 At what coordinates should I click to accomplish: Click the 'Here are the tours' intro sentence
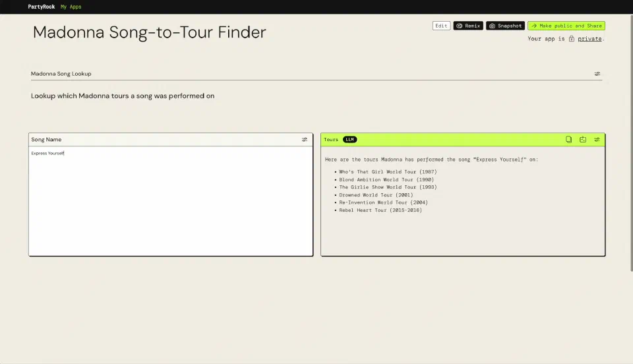pyautogui.click(x=431, y=160)
